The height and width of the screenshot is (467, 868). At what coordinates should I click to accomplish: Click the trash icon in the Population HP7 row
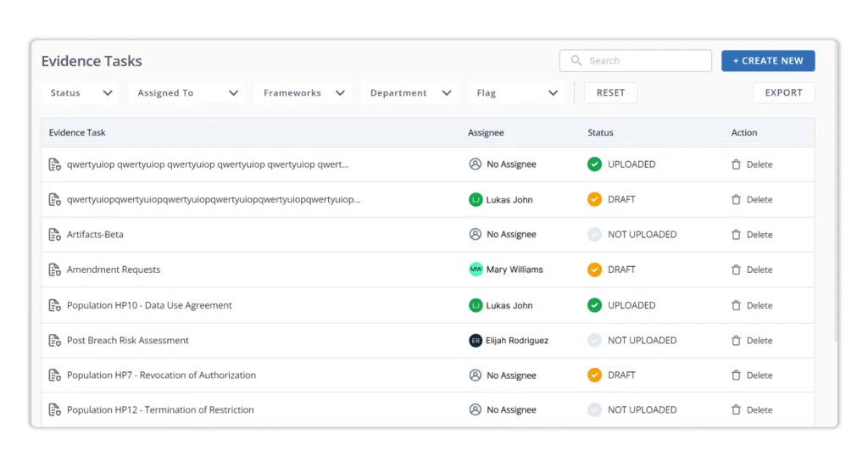coord(736,375)
